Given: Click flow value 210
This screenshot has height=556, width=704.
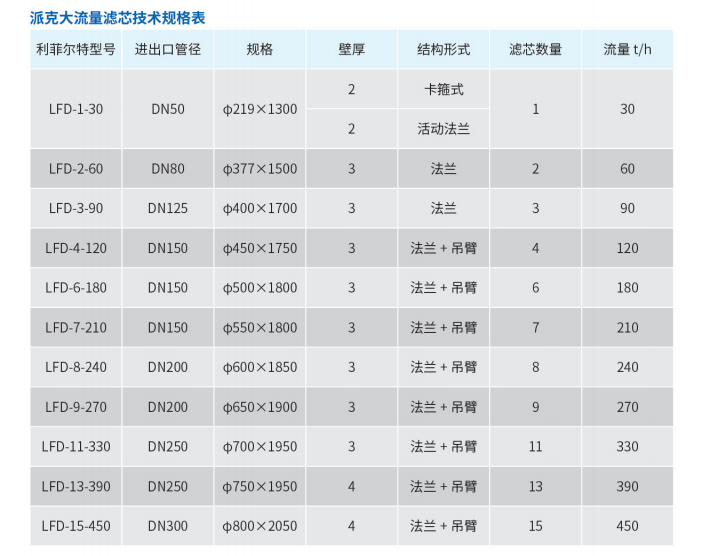Looking at the screenshot, I should 627,327.
